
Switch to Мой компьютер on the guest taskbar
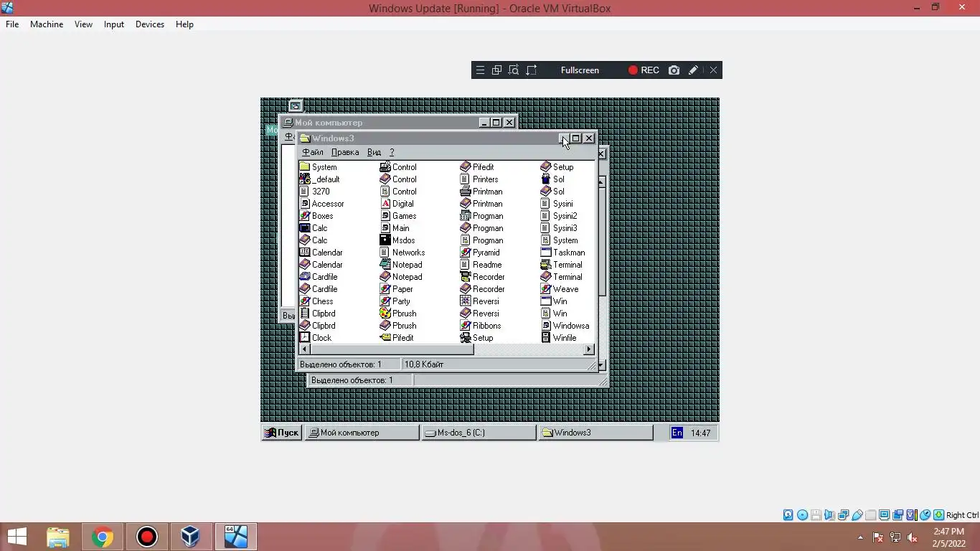tap(362, 433)
